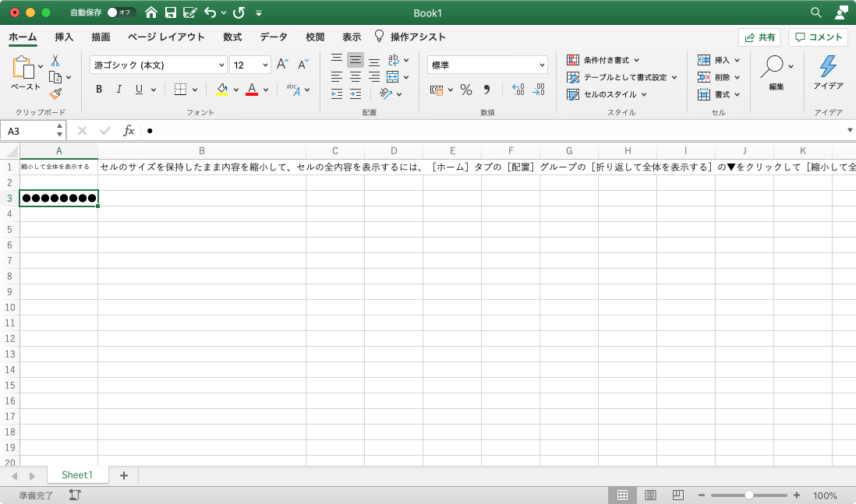Image resolution: width=856 pixels, height=504 pixels.
Task: Switch to Page Layout view
Action: (x=650, y=495)
